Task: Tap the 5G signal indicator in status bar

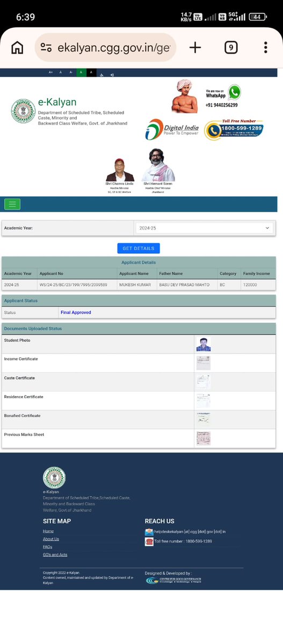Action: point(237,17)
